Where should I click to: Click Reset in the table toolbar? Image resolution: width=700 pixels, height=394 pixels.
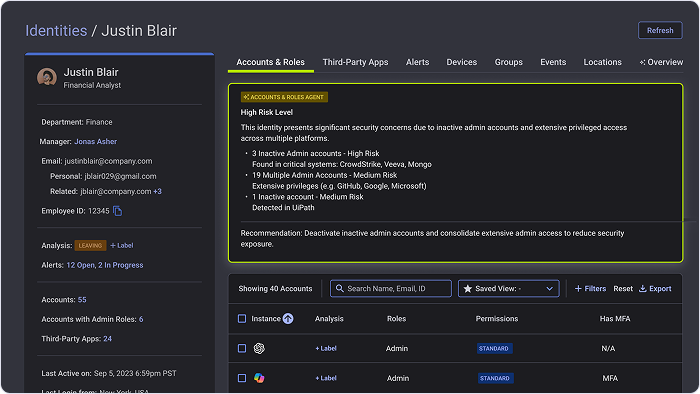pyautogui.click(x=623, y=289)
